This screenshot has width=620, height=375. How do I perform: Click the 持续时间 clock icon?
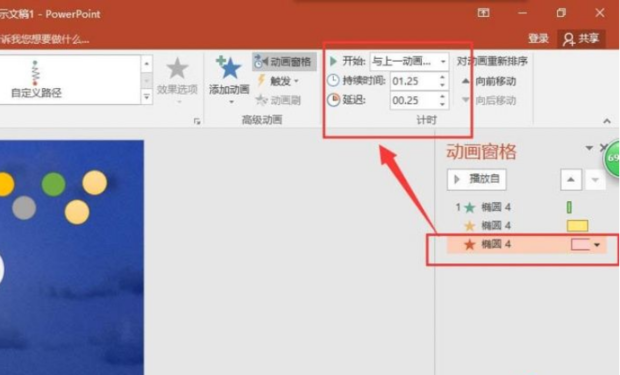pyautogui.click(x=333, y=81)
